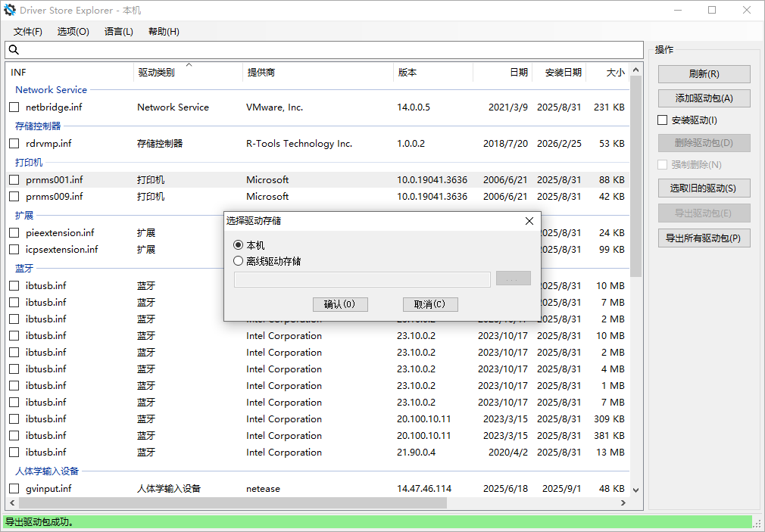This screenshot has height=532, width=765.
Task: Collapse the Network Service group
Action: tap(51, 89)
